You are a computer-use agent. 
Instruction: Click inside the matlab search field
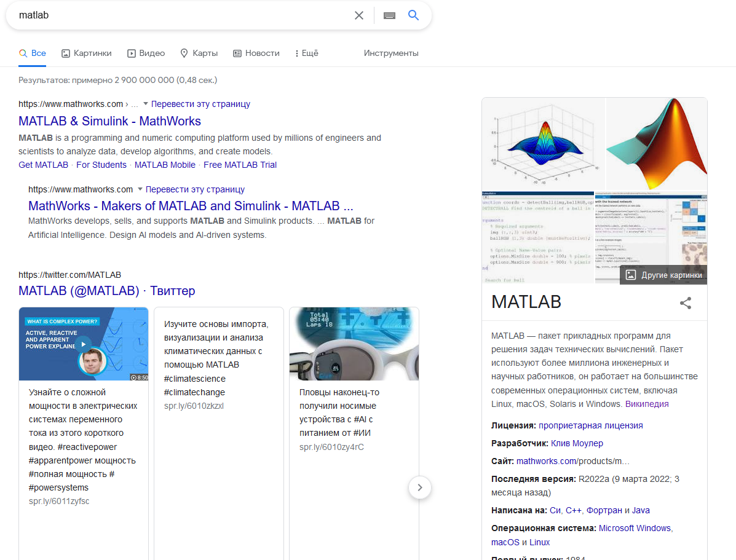pyautogui.click(x=183, y=15)
